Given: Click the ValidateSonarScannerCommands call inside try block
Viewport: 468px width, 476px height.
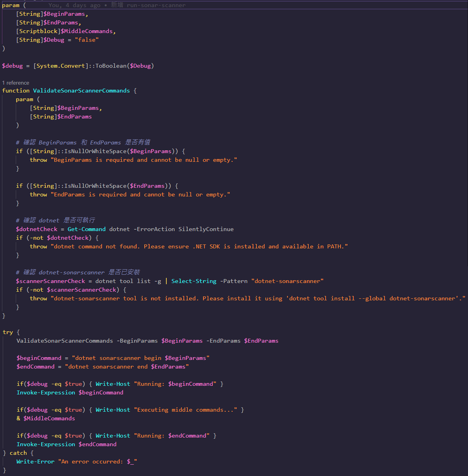Looking at the screenshot, I should (64, 341).
